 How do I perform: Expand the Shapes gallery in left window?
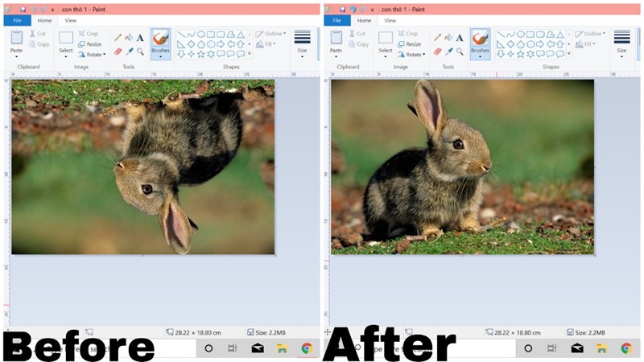tap(250, 54)
